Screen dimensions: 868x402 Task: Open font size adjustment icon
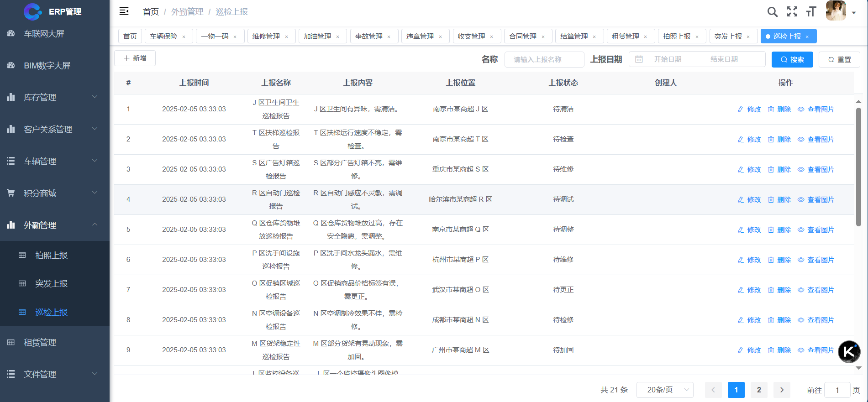tap(811, 12)
